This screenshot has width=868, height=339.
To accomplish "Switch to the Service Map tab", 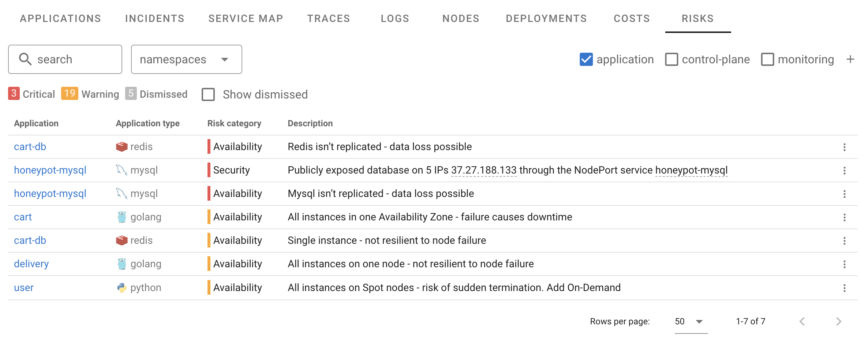I will (246, 18).
